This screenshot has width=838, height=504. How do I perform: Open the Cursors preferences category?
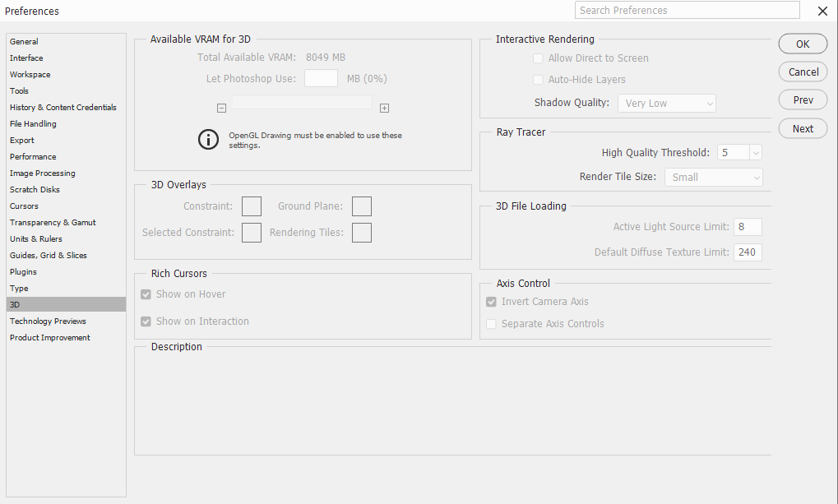tap(67, 206)
